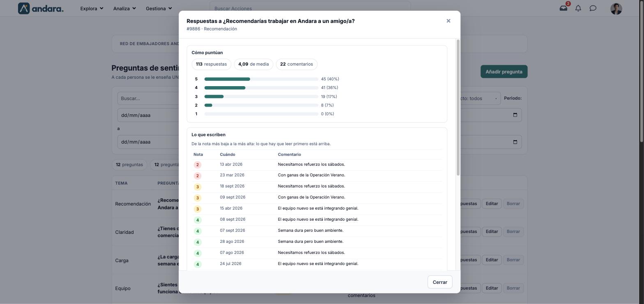Open calendar picker on first date field
Image resolution: width=644 pixels, height=304 pixels.
(x=515, y=115)
